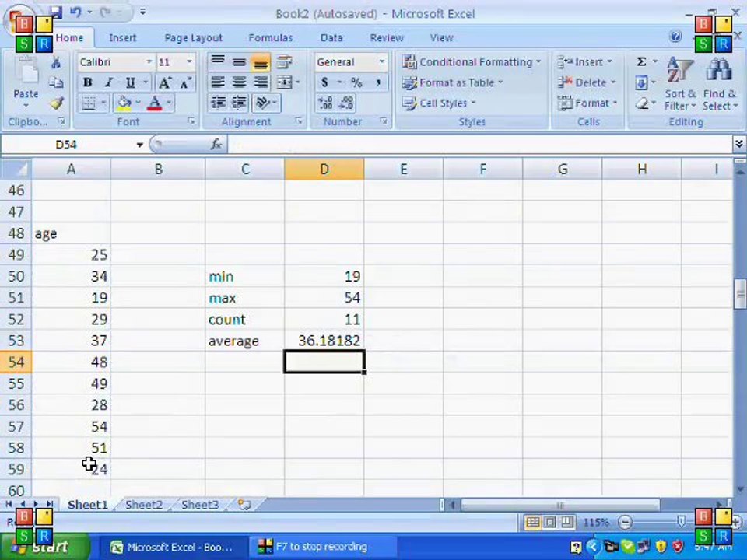Decrease indent icon
747x560 pixels.
point(218,103)
